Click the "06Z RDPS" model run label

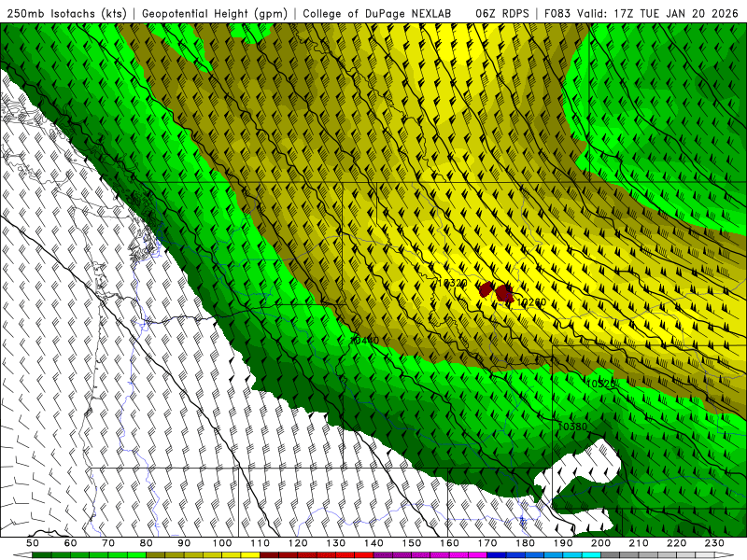click(502, 14)
